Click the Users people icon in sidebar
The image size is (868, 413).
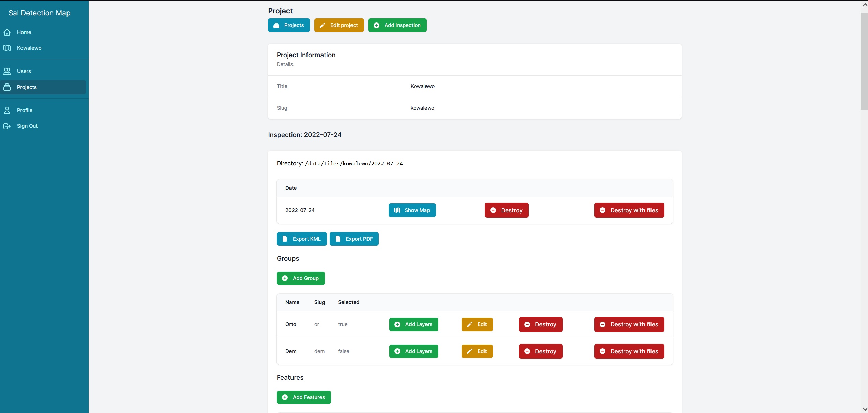7,71
